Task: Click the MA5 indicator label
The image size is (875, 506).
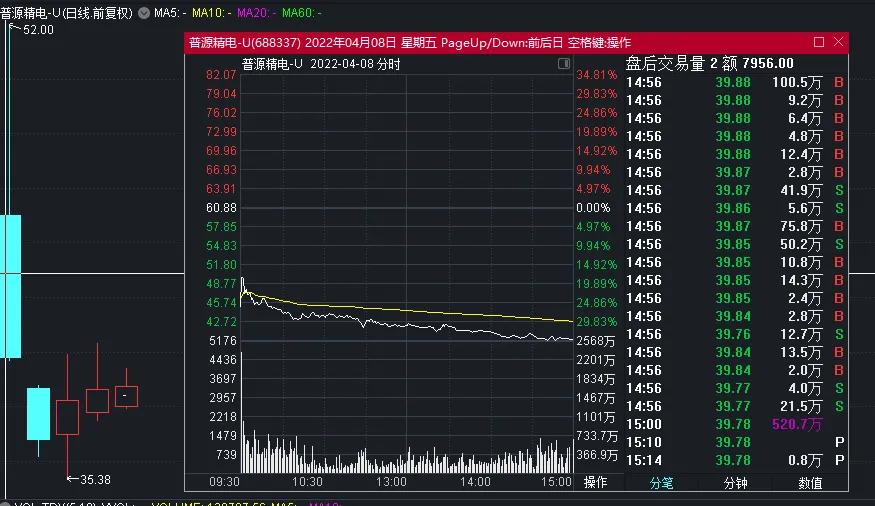Action: pos(170,13)
